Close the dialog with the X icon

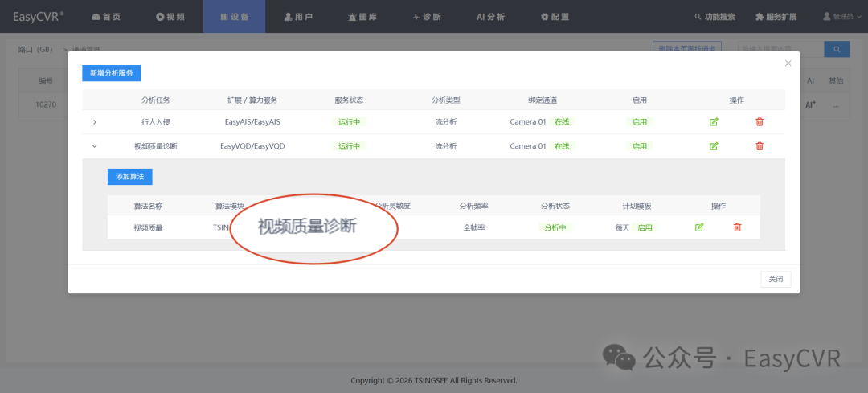788,63
